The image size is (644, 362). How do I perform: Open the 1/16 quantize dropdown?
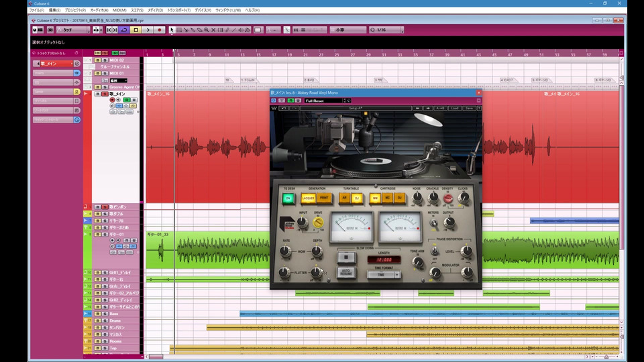(386, 30)
